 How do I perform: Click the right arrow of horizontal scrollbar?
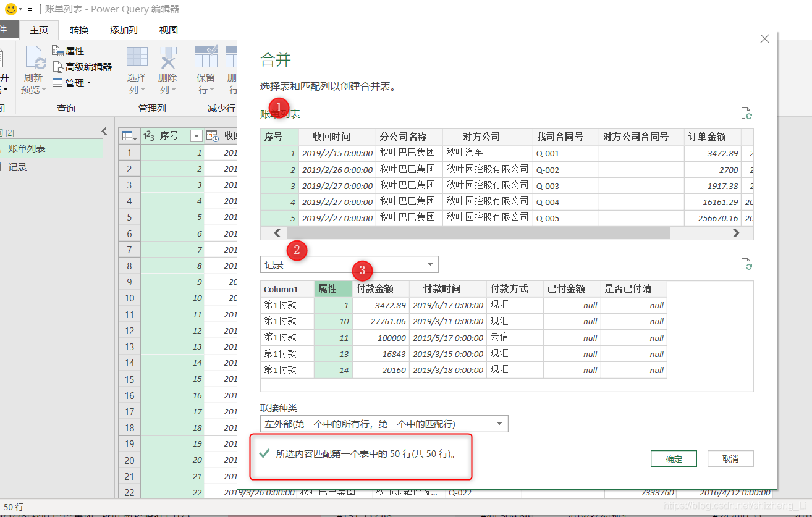pos(736,233)
